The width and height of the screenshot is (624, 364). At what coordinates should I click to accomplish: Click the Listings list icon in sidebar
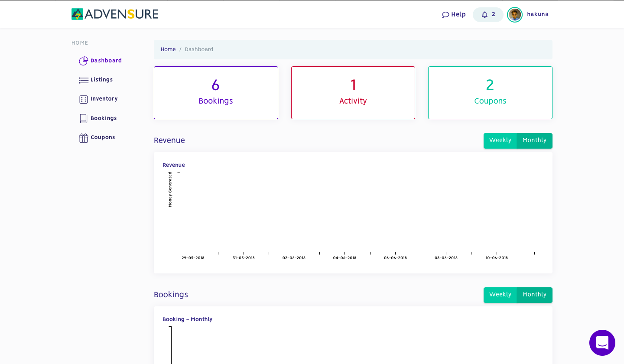click(x=84, y=80)
